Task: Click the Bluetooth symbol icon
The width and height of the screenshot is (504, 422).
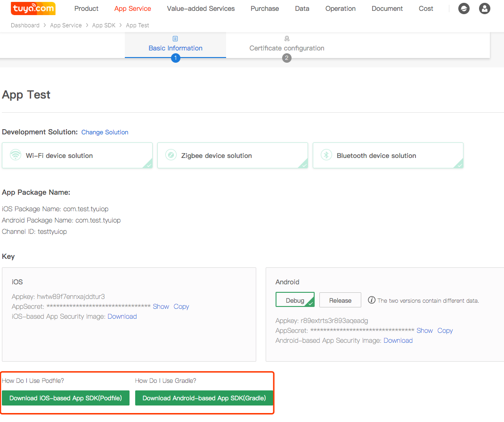Action: [x=326, y=155]
